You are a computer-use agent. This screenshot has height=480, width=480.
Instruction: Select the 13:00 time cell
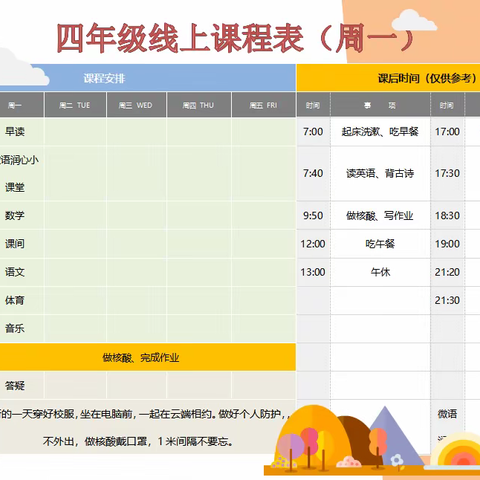click(313, 272)
